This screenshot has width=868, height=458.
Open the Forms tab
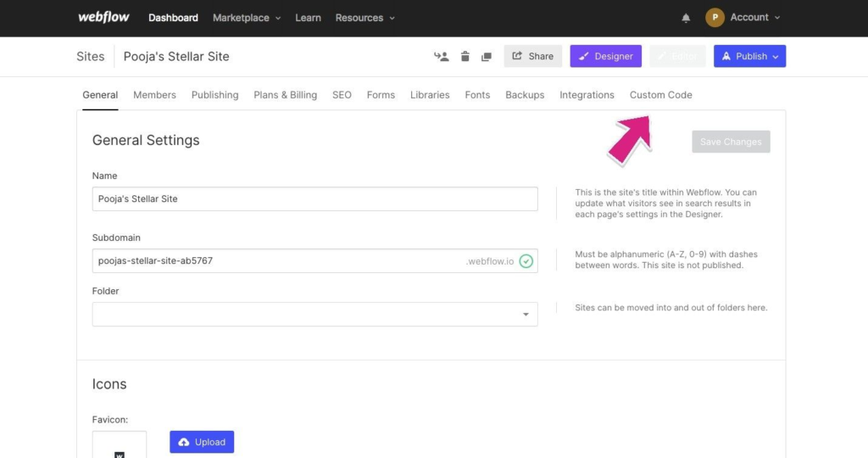point(381,95)
